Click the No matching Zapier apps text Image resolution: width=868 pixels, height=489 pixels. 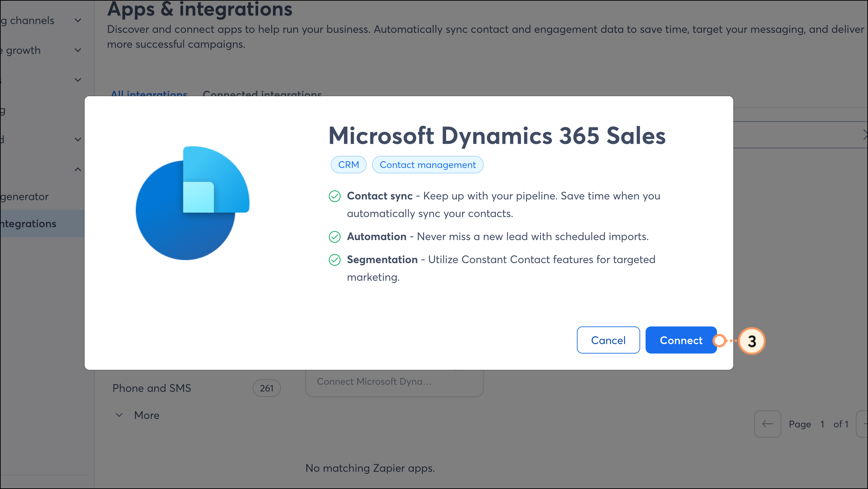[370, 468]
